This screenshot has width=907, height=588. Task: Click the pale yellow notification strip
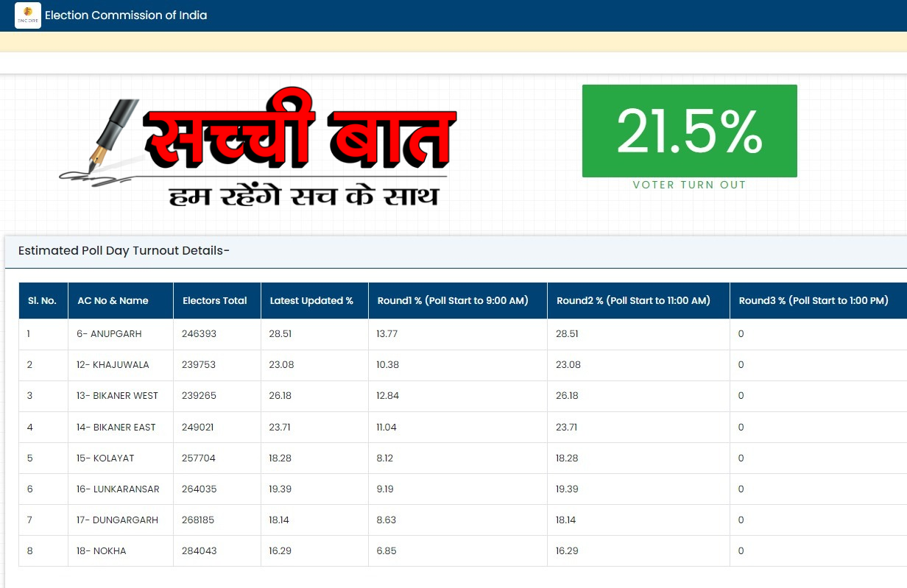pos(453,42)
